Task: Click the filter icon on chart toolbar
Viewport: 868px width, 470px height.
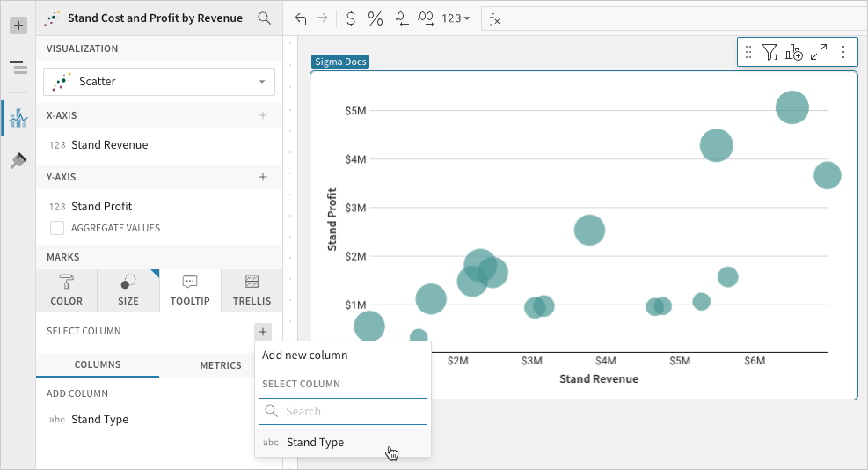Action: (770, 53)
